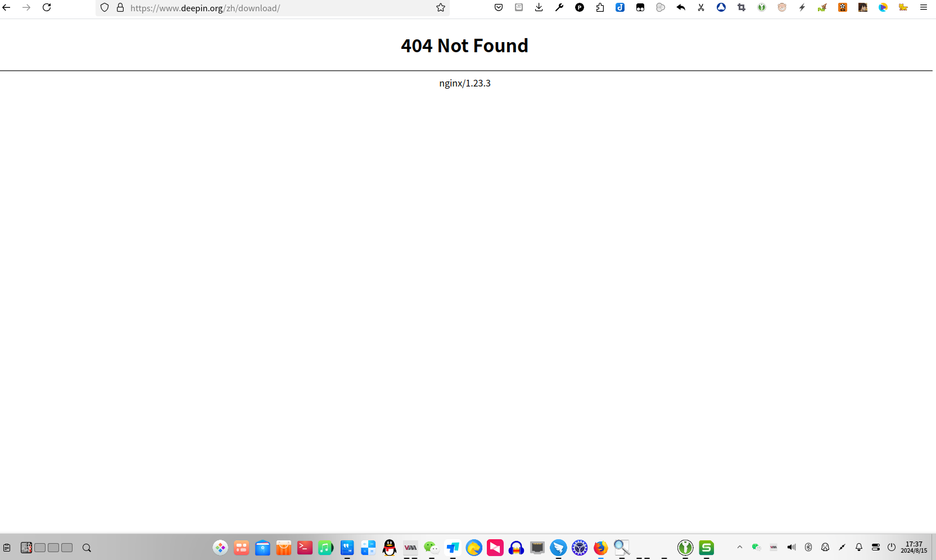
Task: Open the lightning bolt extension
Action: tap(802, 8)
